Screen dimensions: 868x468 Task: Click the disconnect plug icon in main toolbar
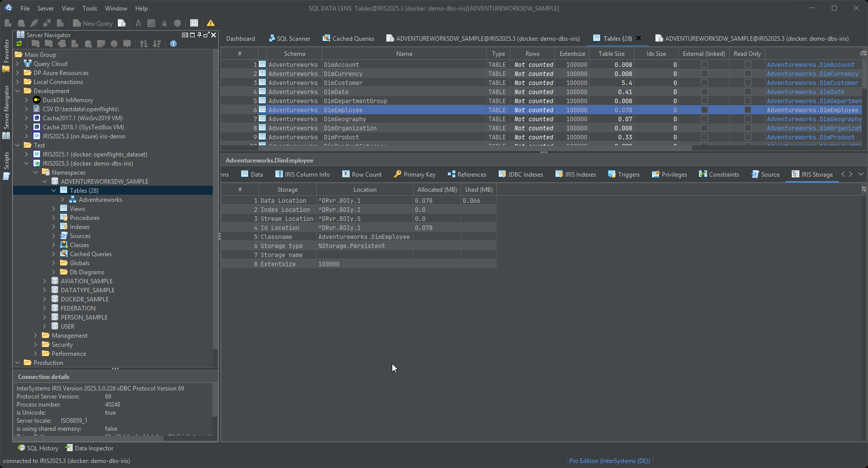click(47, 23)
